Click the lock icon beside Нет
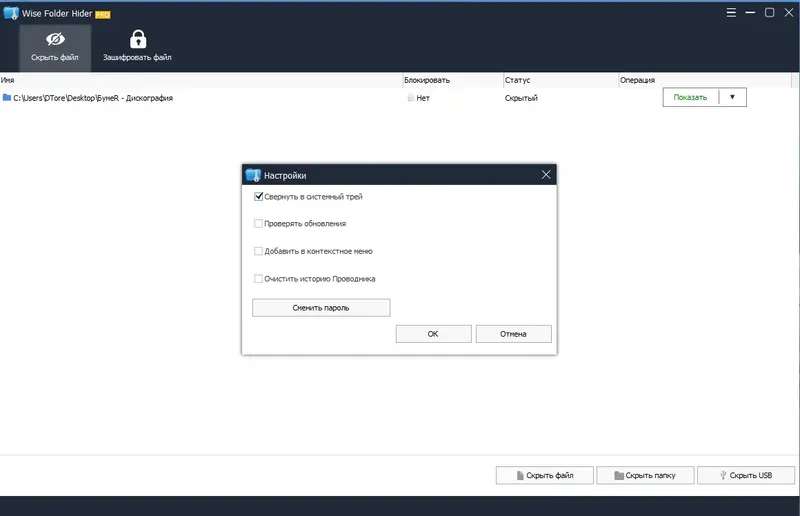The image size is (800, 516). pyautogui.click(x=410, y=97)
